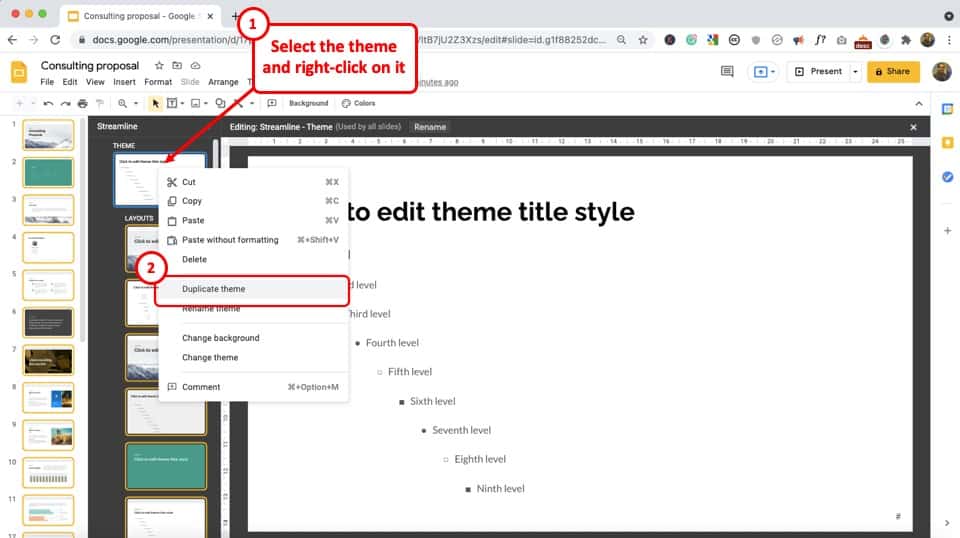Click the insert image icon

coord(195,103)
